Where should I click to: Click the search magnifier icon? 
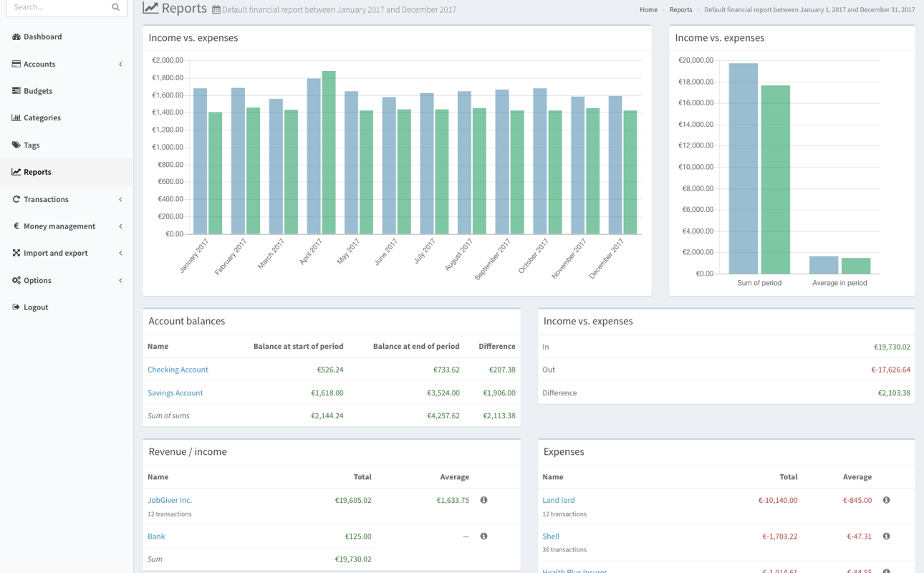(115, 7)
